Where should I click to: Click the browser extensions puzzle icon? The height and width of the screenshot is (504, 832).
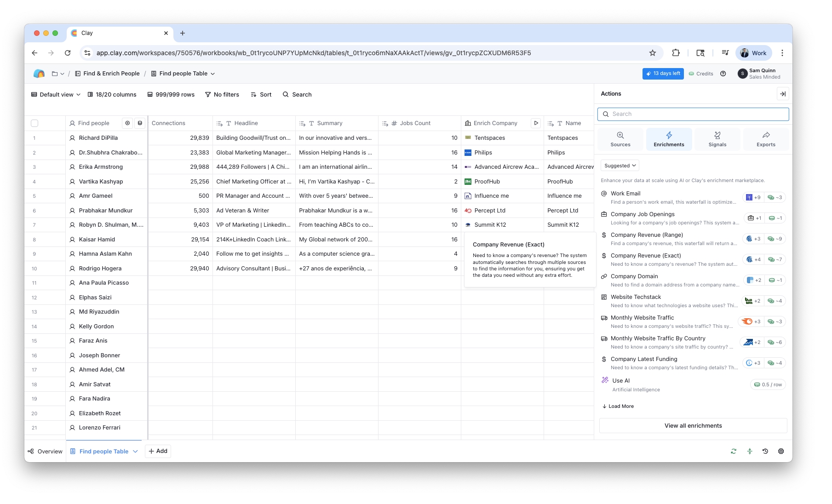[x=676, y=53]
